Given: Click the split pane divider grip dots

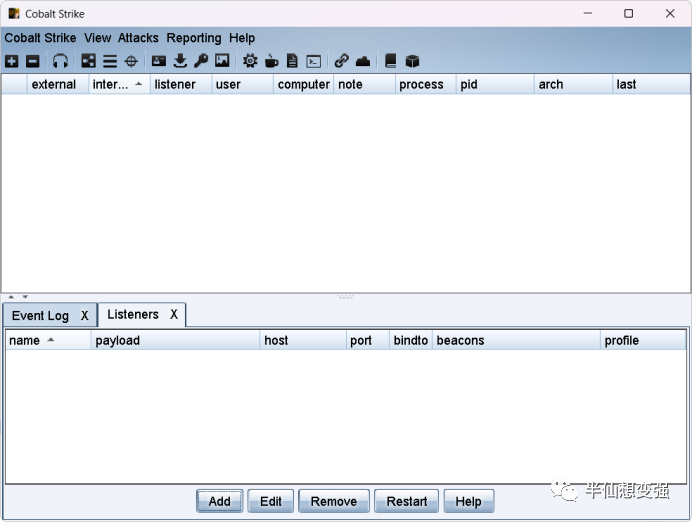Looking at the screenshot, I should (346, 297).
